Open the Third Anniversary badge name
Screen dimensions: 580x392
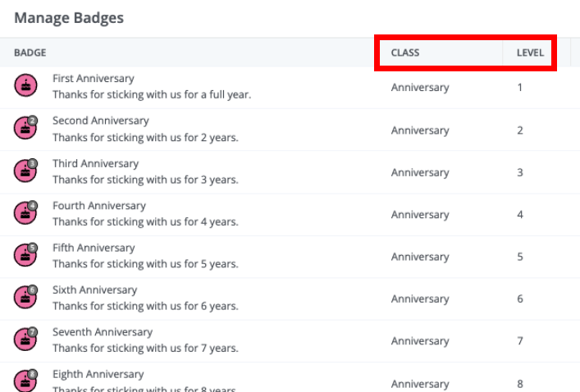click(95, 163)
